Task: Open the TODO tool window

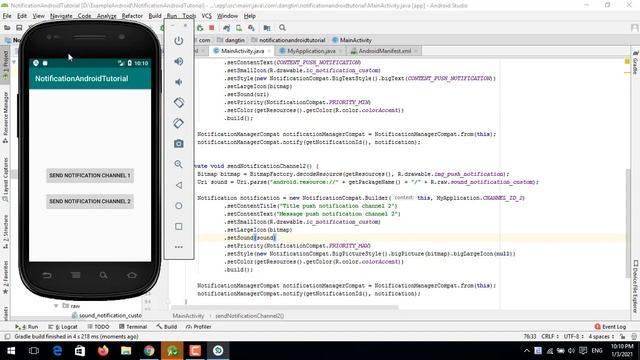Action: (x=98, y=327)
